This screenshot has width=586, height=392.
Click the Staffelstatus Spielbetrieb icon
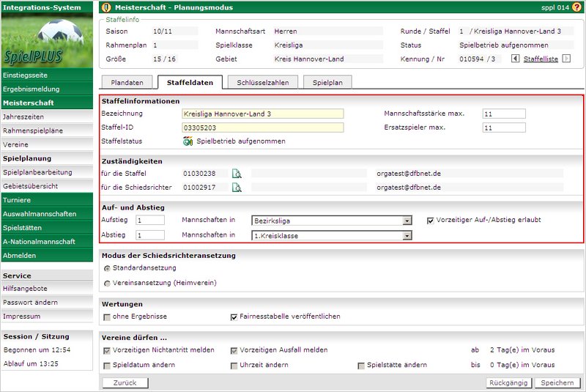[188, 141]
